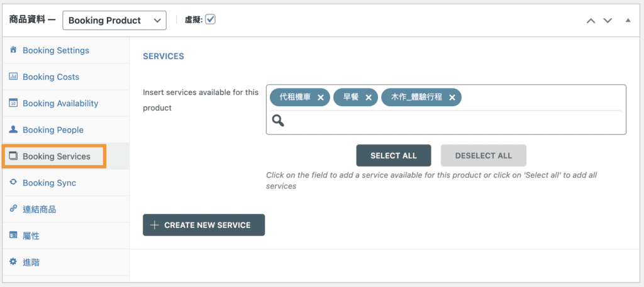644x287 pixels.
Task: Remove the 木作_體驗行程 service tag
Action: pyautogui.click(x=452, y=97)
